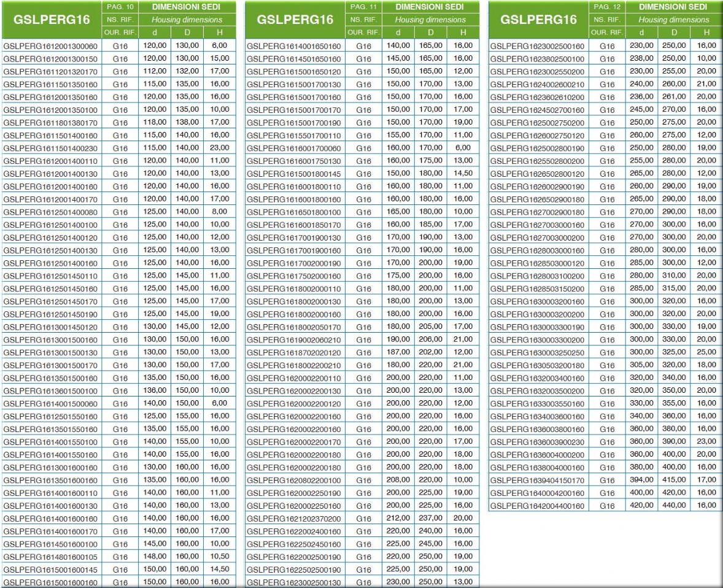Click D value 206,00 in row GSLPERG1619002060210
This screenshot has height=588, width=723.
(x=431, y=339)
